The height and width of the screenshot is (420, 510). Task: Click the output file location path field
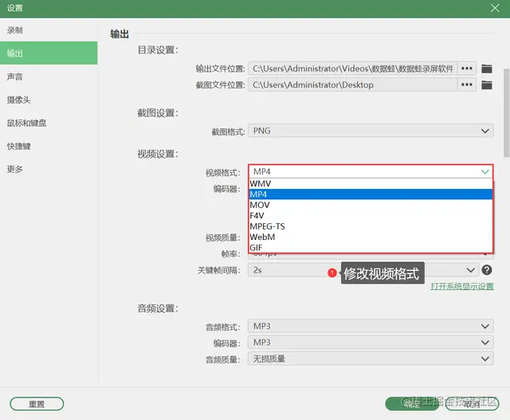pos(352,69)
